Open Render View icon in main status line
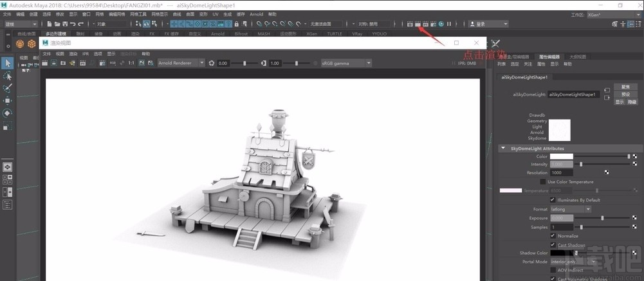This screenshot has width=644, height=281. [410, 24]
